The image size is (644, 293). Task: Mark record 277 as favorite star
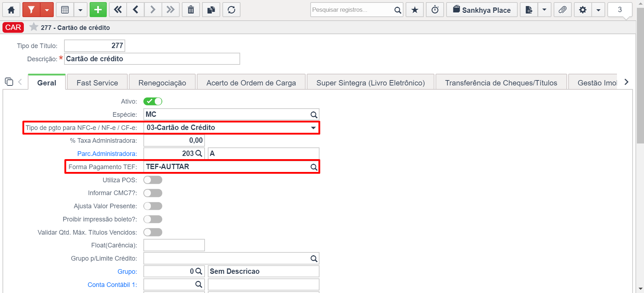pyautogui.click(x=34, y=27)
